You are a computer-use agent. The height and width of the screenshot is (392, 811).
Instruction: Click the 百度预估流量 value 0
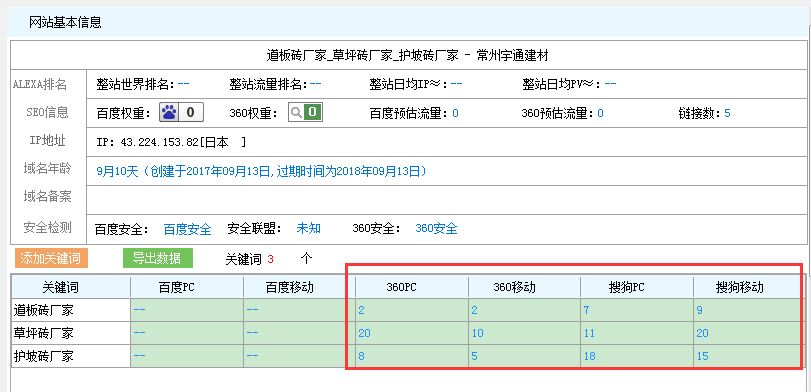coord(456,114)
